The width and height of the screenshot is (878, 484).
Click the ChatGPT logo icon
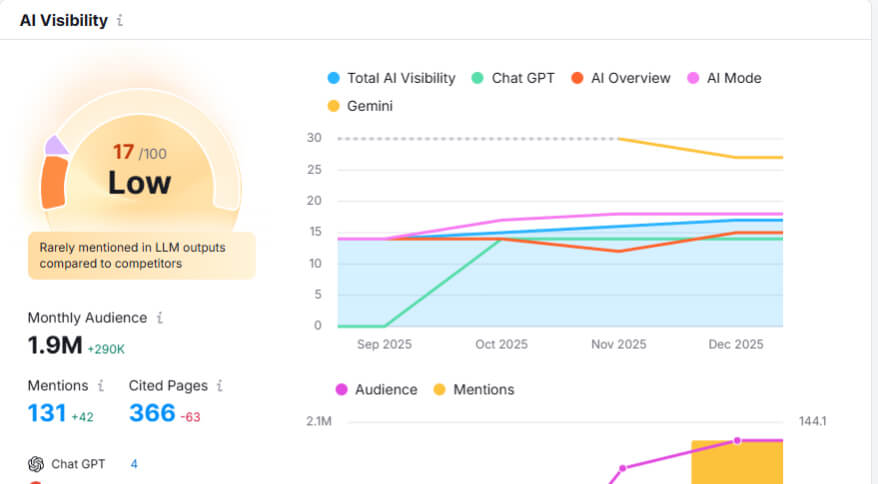[x=36, y=464]
